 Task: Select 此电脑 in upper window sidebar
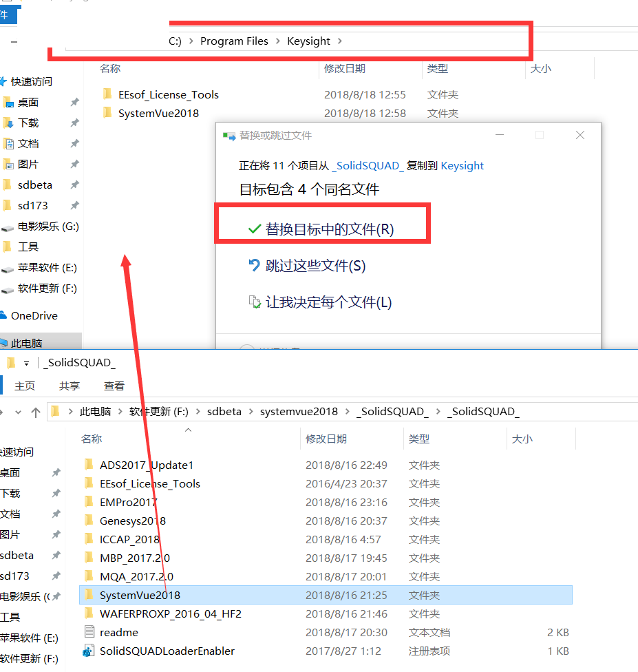(x=27, y=343)
